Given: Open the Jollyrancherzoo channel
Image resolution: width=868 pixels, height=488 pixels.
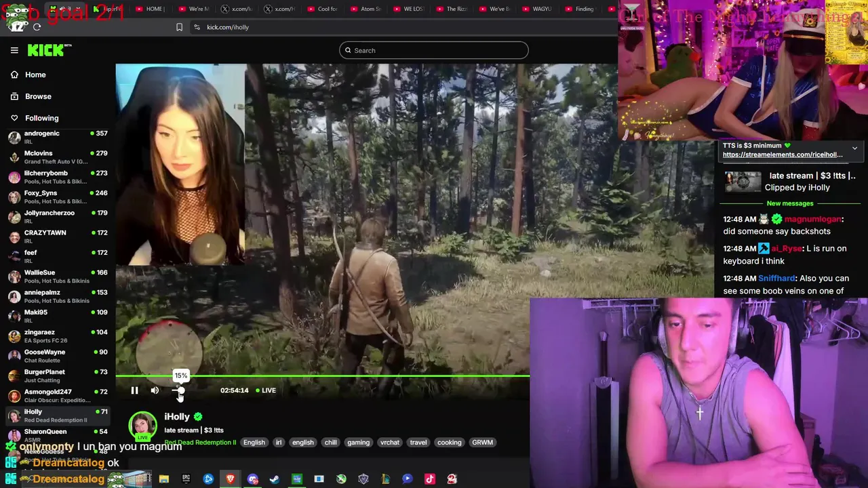Looking at the screenshot, I should (58, 216).
